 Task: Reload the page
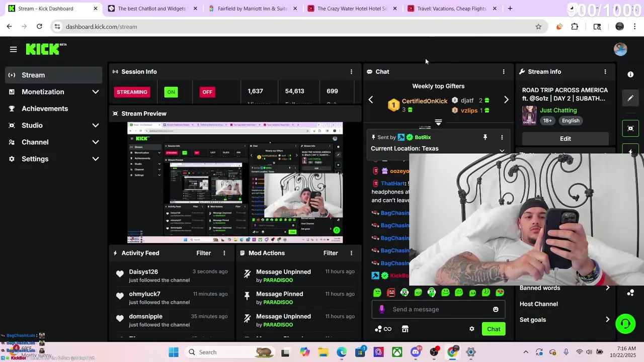click(x=39, y=27)
